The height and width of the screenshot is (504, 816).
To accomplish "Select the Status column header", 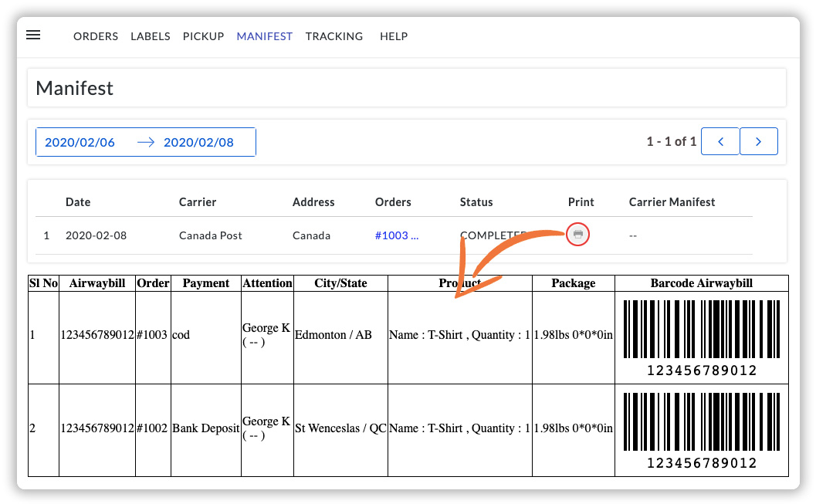I will point(476,202).
